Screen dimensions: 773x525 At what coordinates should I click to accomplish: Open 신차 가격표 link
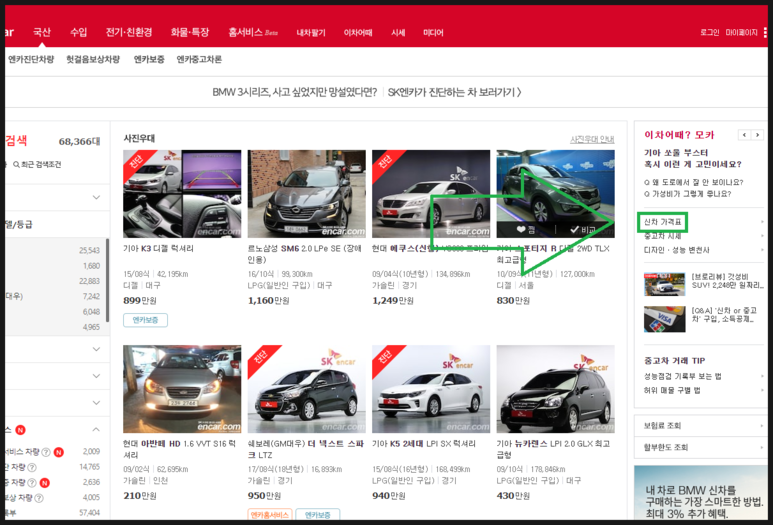(x=663, y=222)
